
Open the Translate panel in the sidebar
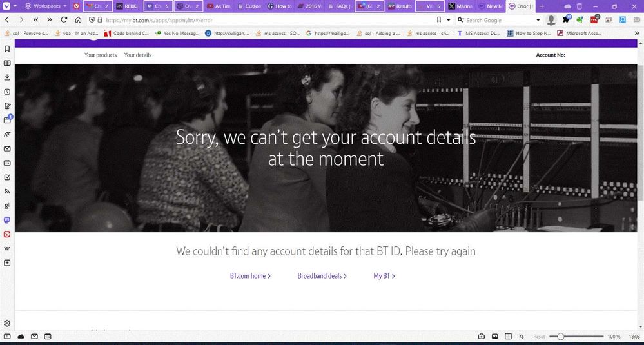point(7,134)
